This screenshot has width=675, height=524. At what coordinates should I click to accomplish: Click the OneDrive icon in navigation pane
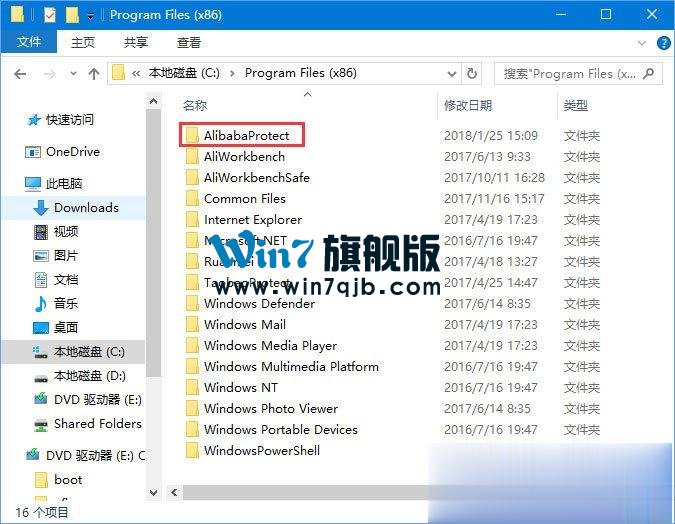[x=33, y=152]
